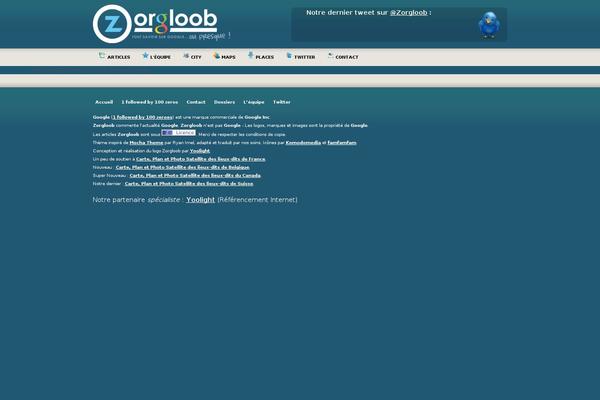Click the Articles icon in the navbar
Viewport: 600px width, 400px height.
click(x=102, y=56)
